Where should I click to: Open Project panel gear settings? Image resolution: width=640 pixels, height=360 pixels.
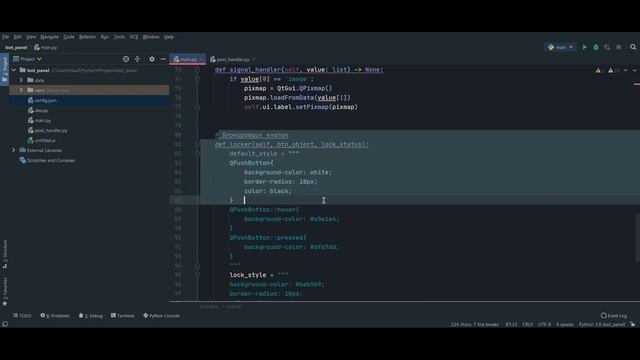click(x=152, y=59)
